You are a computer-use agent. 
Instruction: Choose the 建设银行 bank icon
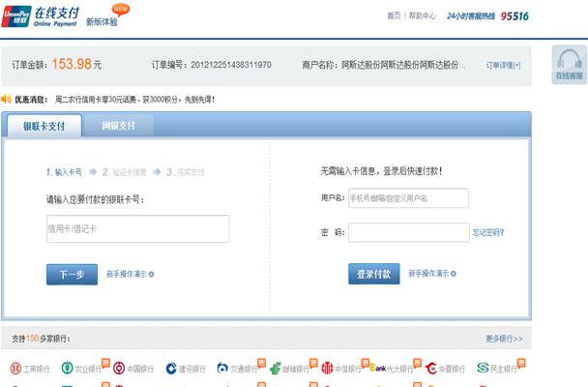186,370
